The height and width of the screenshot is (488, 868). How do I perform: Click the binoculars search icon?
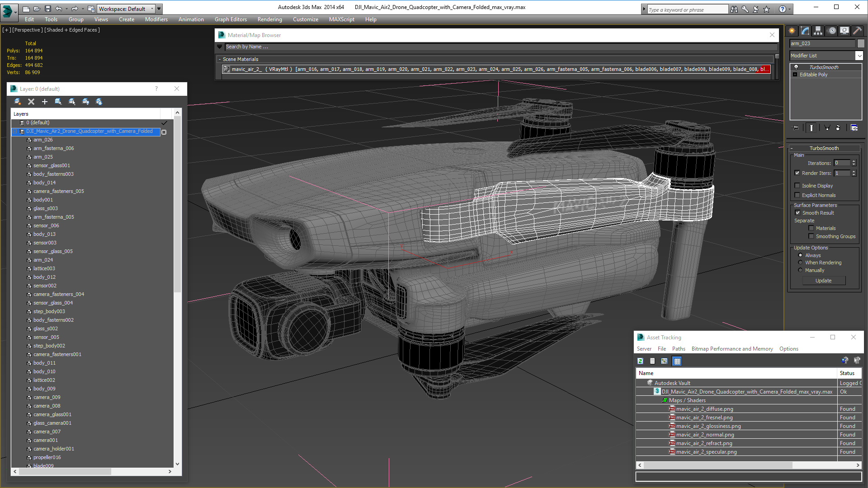734,9
